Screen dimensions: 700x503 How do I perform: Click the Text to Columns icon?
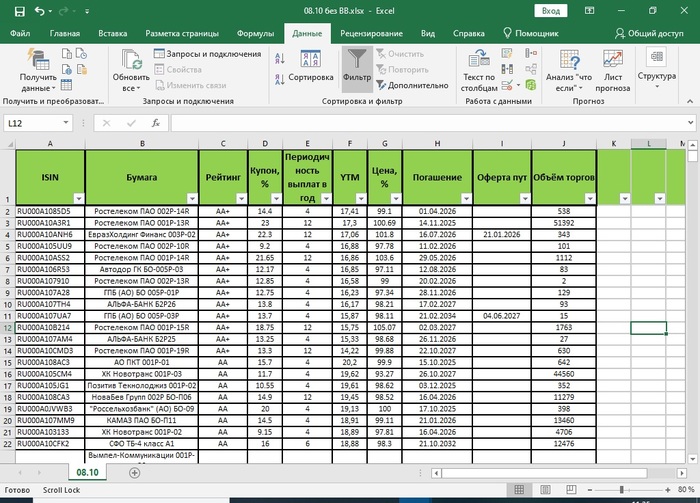pyautogui.click(x=478, y=62)
